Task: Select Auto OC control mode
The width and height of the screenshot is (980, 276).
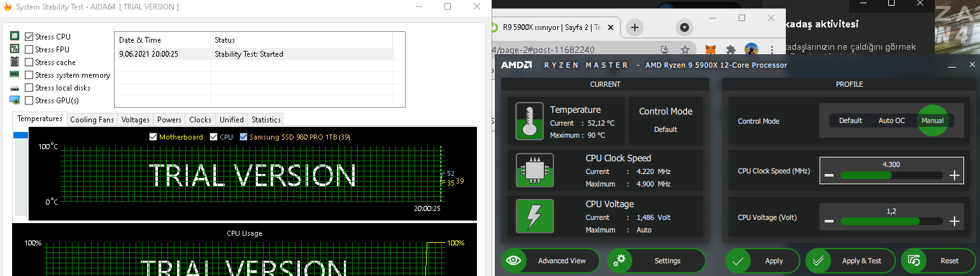Action: [x=891, y=120]
